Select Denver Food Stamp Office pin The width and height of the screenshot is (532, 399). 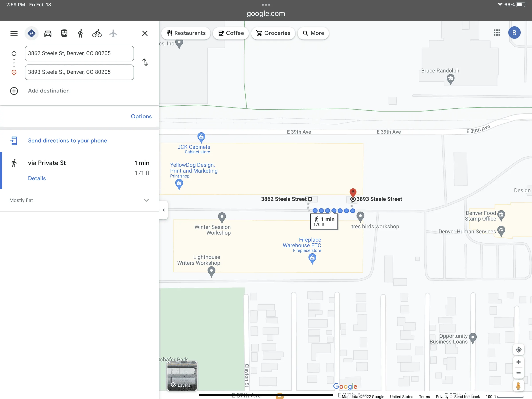[x=501, y=215]
